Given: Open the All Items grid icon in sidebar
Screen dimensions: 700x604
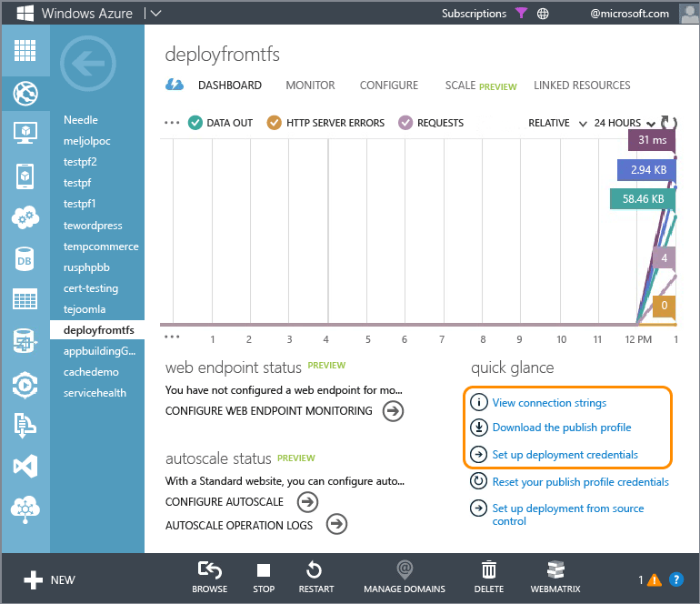Looking at the screenshot, I should (25, 50).
